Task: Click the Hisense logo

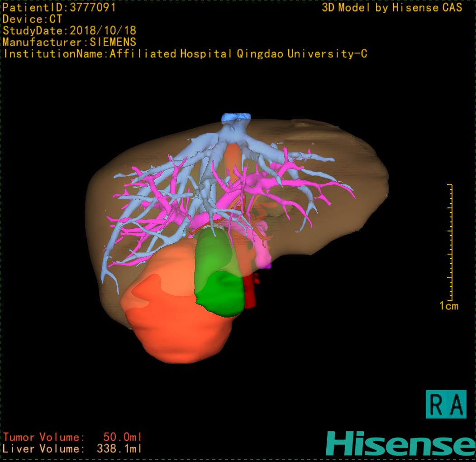Action: point(401,443)
